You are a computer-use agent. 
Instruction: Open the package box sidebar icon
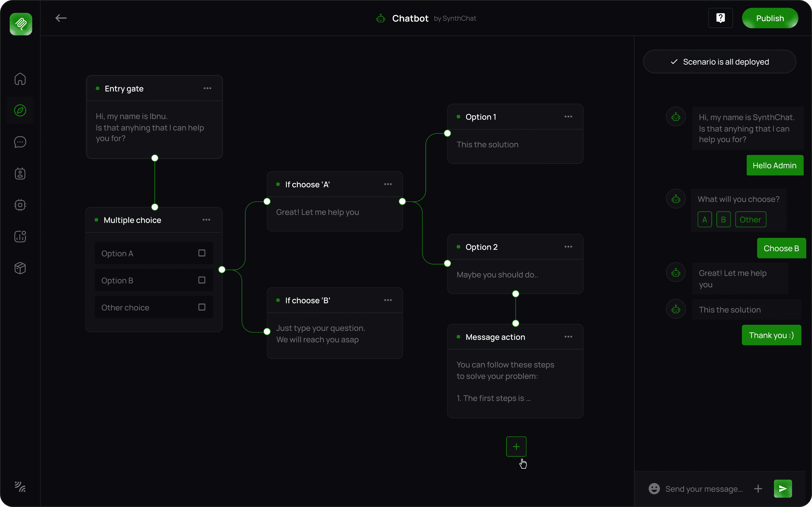point(20,268)
